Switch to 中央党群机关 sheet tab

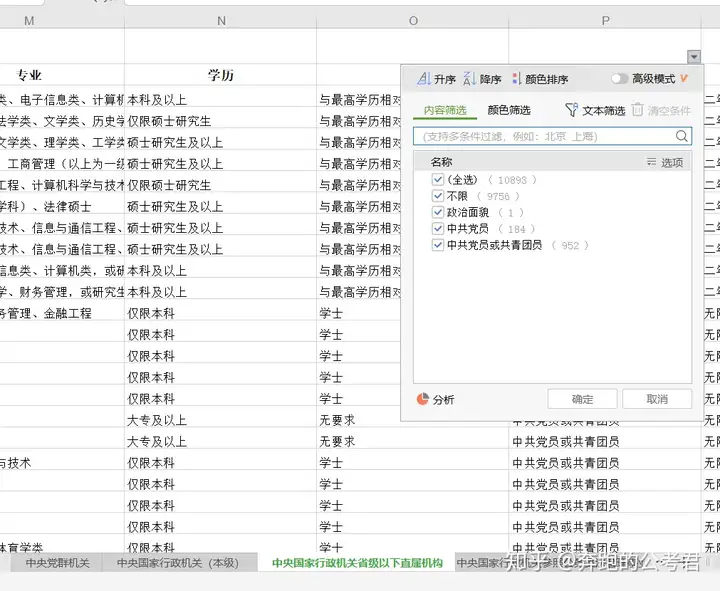point(57,563)
